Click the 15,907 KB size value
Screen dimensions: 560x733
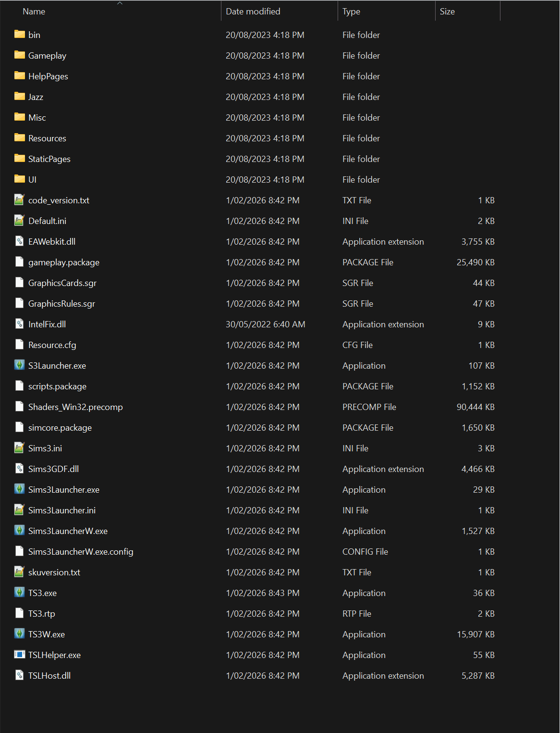[475, 634]
